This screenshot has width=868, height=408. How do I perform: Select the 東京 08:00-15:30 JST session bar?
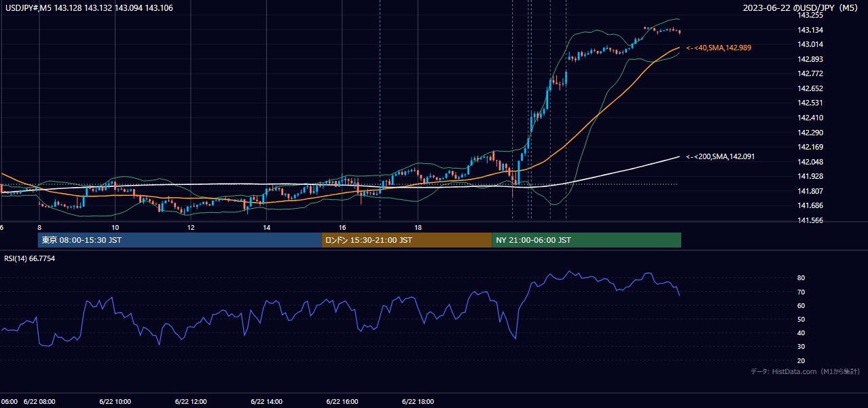tap(179, 240)
